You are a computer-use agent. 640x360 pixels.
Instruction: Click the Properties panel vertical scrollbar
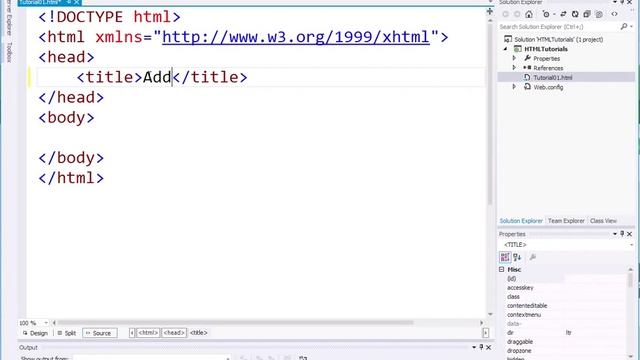pos(630,280)
